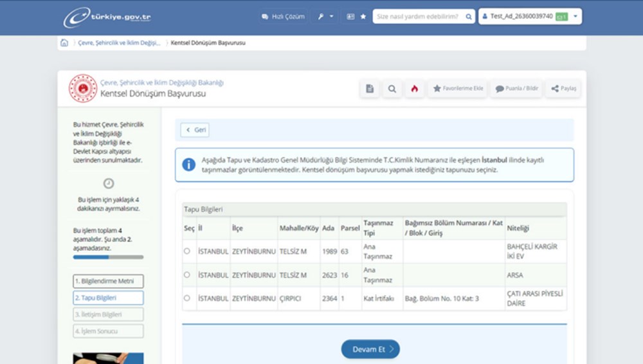Open the Test_Ad user account dropdown
The height and width of the screenshot is (364, 643).
(530, 17)
